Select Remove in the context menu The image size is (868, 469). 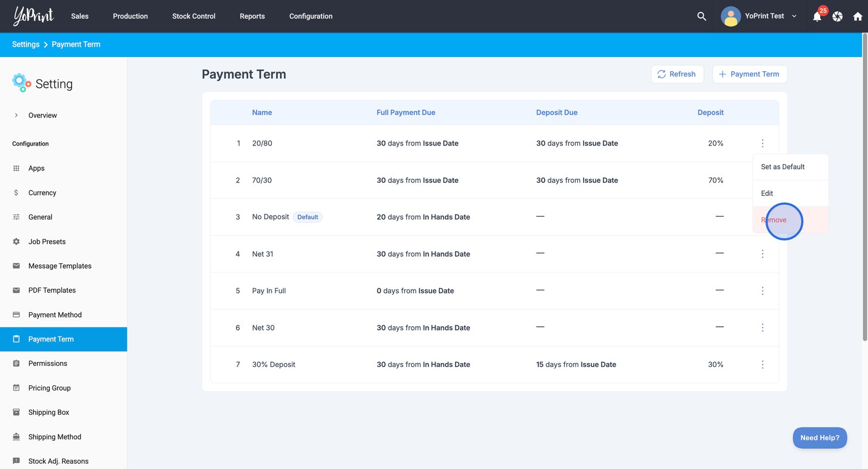774,220
